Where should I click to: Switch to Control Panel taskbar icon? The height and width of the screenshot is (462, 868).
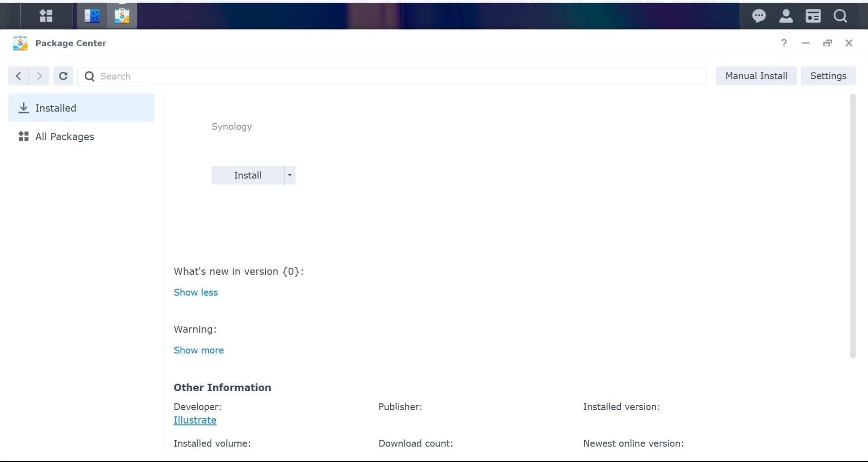(92, 16)
